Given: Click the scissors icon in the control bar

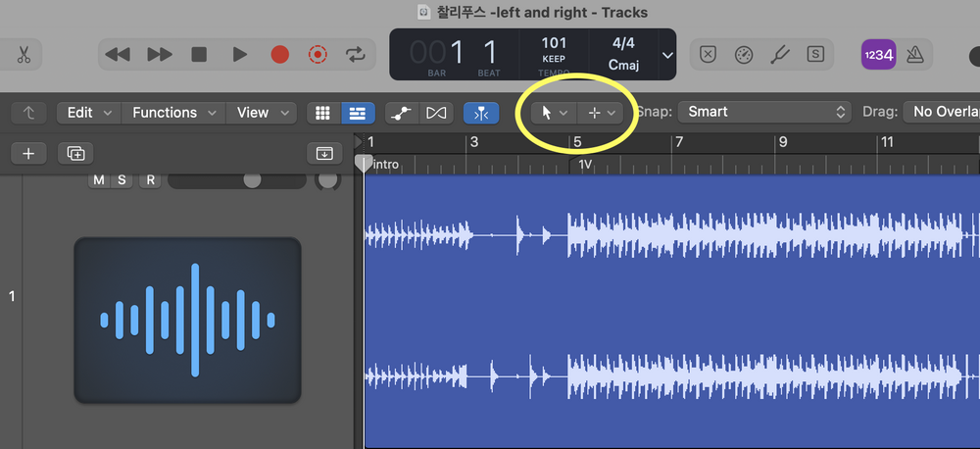Looking at the screenshot, I should pos(23,55).
